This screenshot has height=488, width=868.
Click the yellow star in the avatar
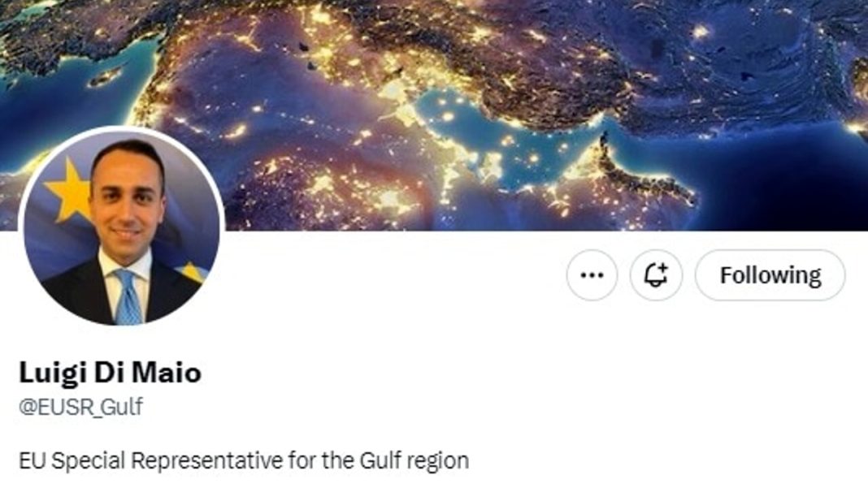(69, 190)
